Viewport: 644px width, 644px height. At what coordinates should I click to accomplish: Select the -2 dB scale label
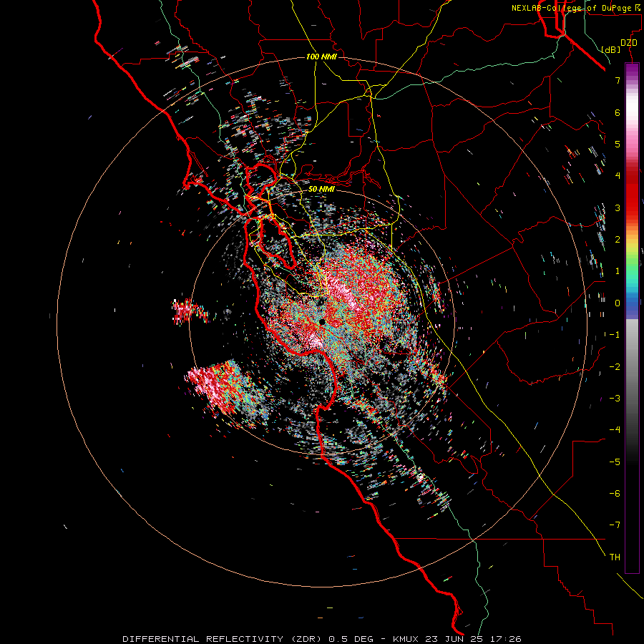[615, 367]
